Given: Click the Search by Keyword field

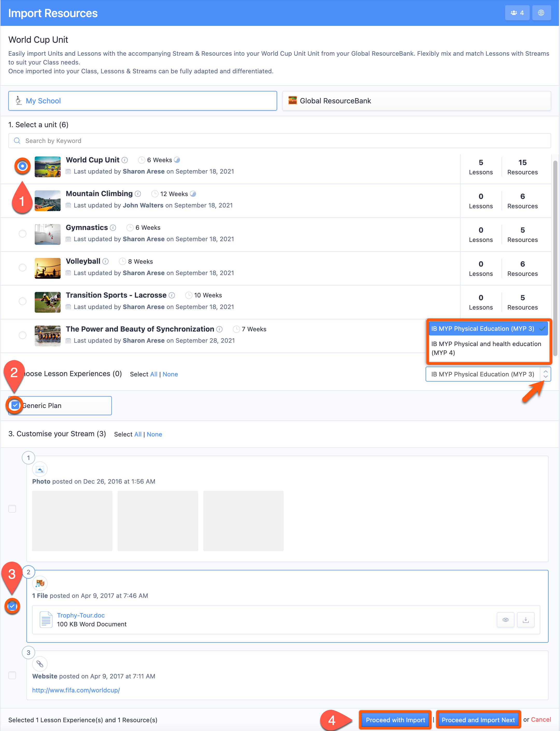Looking at the screenshot, I should [279, 141].
